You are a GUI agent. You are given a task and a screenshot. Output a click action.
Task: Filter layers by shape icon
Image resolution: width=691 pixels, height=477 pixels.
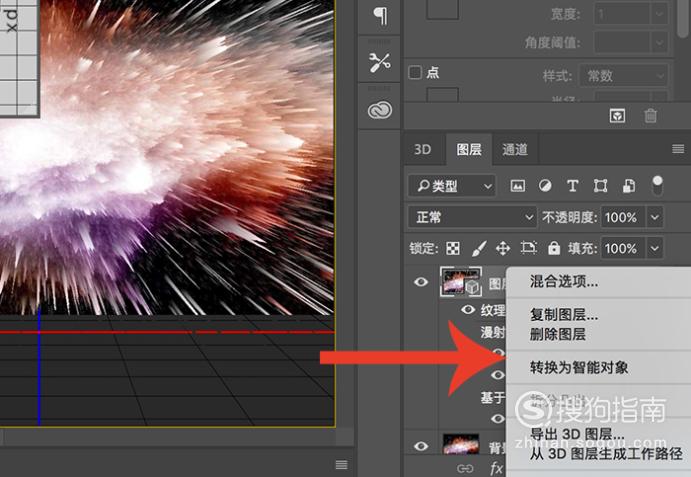click(600, 186)
